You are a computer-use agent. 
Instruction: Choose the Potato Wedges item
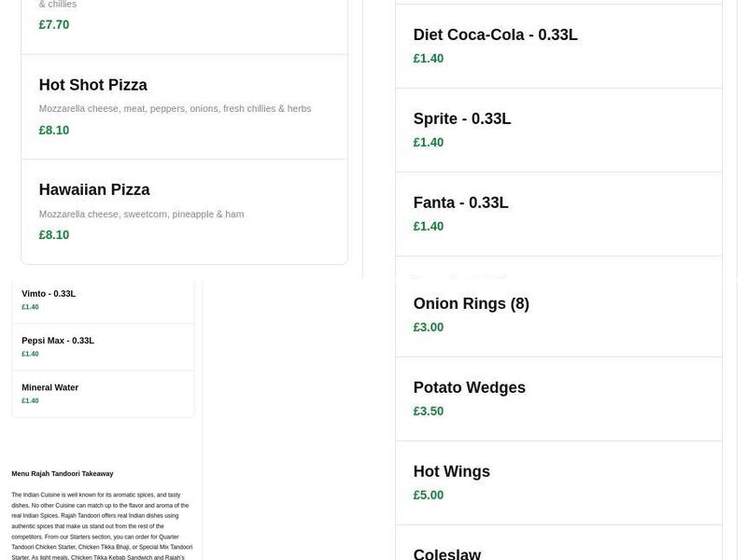[469, 387]
